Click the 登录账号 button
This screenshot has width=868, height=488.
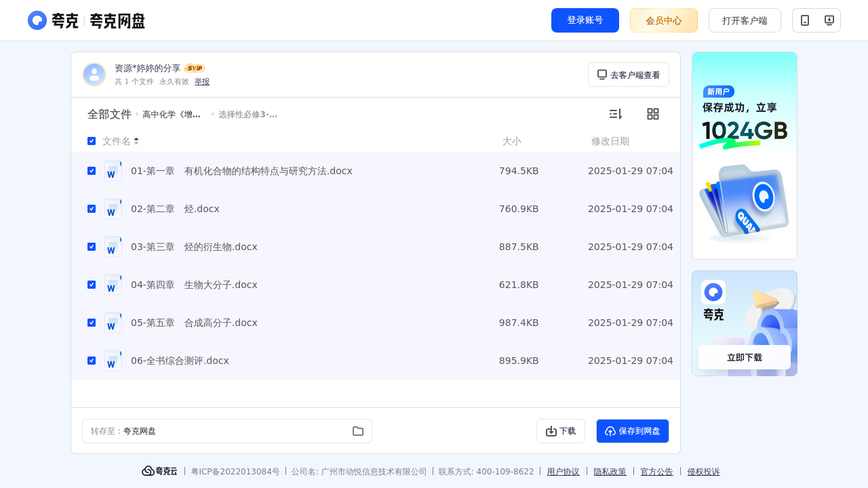[x=585, y=20]
